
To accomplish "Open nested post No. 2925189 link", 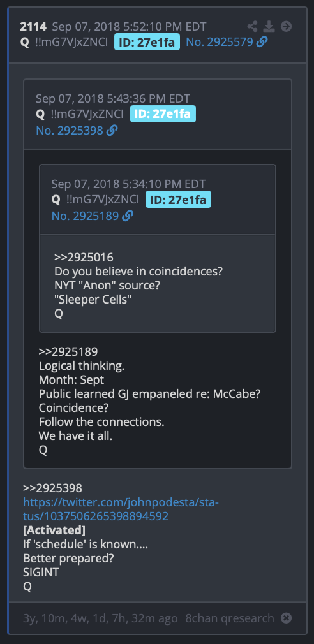I will click(85, 216).
